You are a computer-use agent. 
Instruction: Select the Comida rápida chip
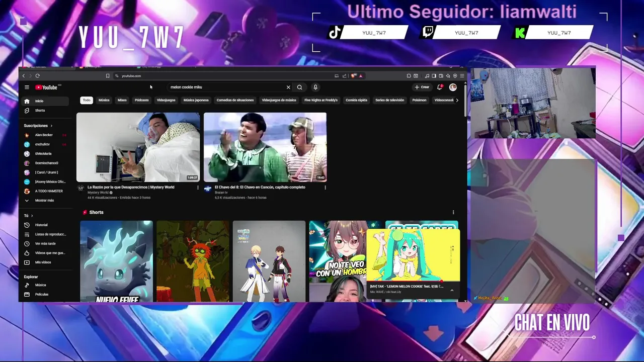pos(356,100)
